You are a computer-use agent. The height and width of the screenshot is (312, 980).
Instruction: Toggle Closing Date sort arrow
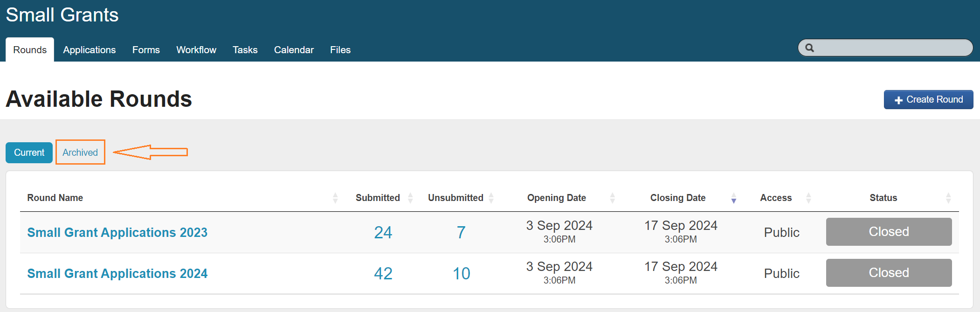(x=733, y=198)
